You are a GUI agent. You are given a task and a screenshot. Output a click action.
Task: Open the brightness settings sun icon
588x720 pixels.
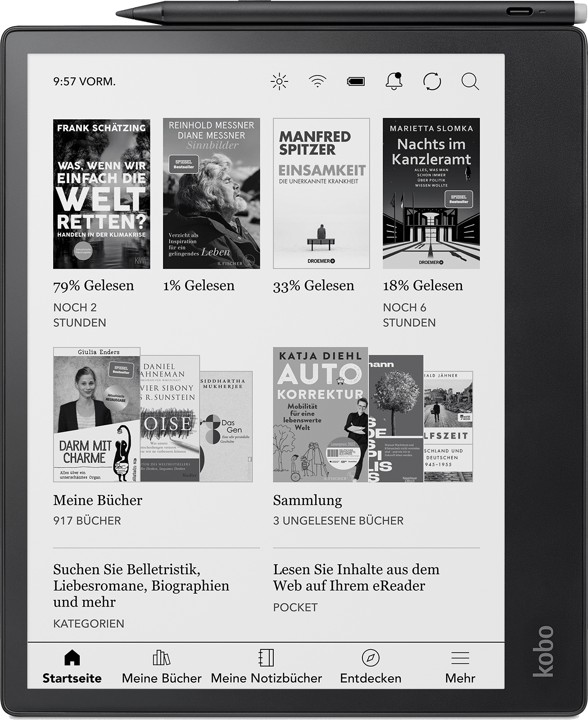(x=279, y=81)
